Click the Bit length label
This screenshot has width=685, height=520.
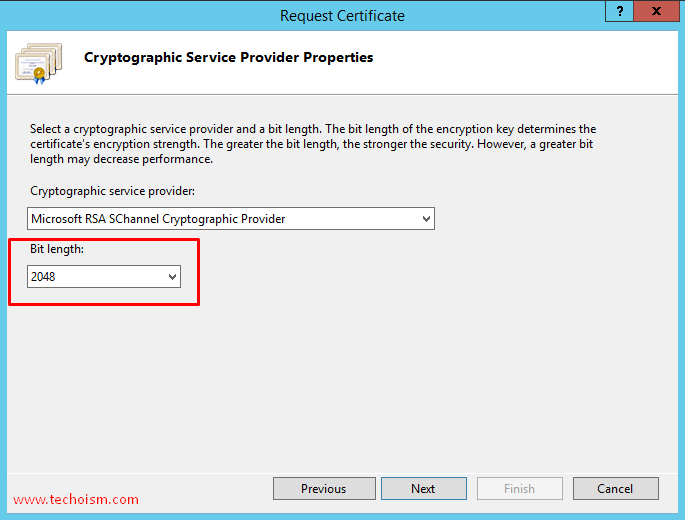(57, 249)
